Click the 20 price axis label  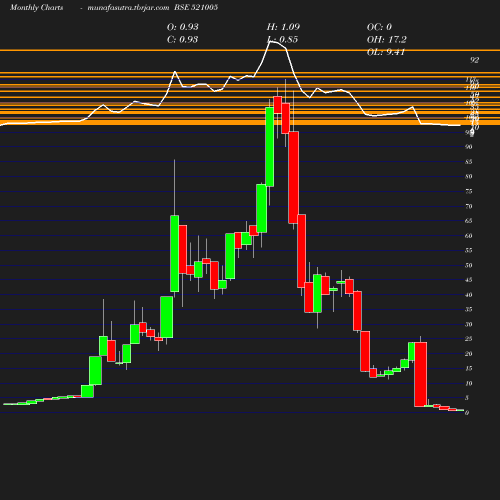(x=469, y=354)
